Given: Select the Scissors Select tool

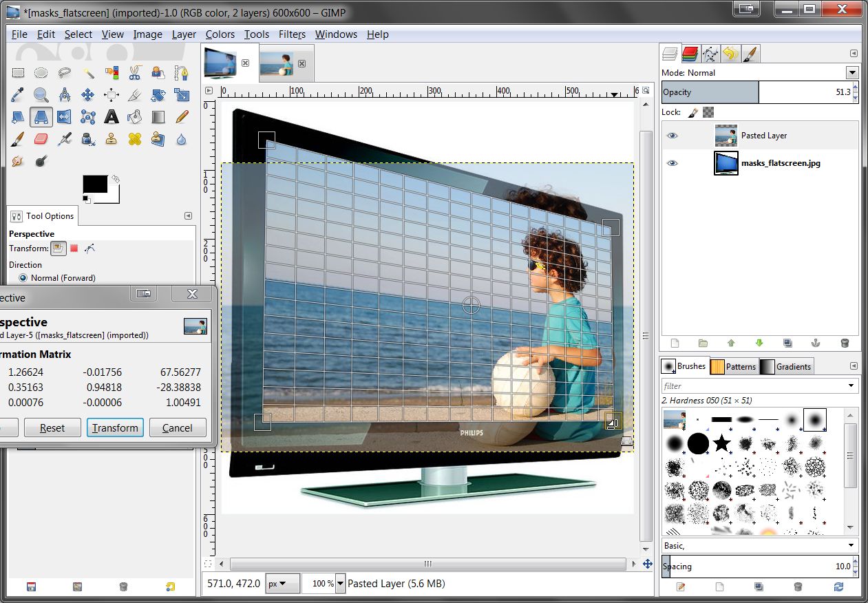Looking at the screenshot, I should point(135,72).
